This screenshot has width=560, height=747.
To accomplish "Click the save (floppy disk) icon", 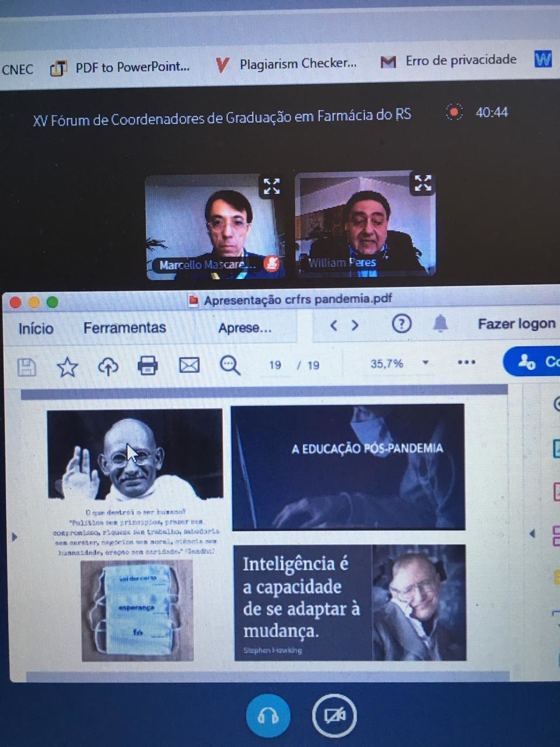I will pos(27,367).
